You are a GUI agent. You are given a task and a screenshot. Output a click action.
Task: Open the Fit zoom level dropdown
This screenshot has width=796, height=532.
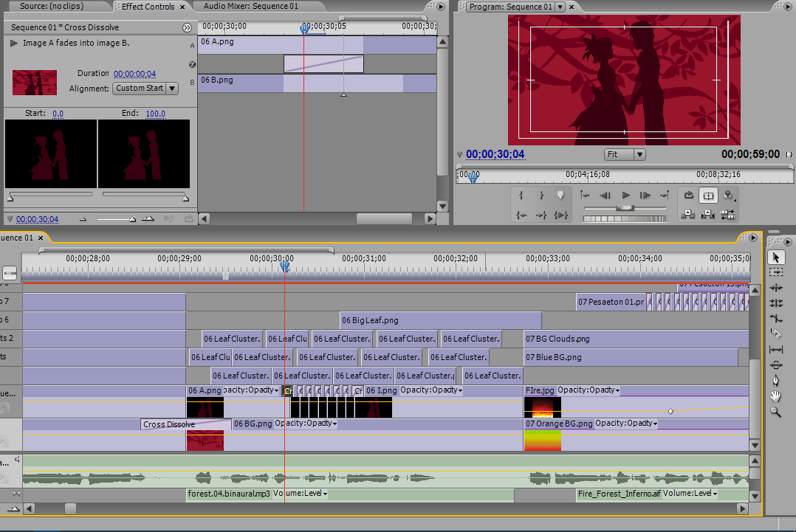(x=625, y=154)
